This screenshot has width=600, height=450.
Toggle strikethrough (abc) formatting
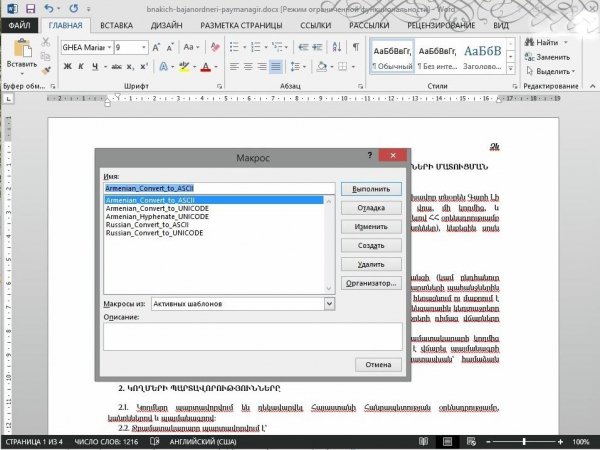click(116, 67)
